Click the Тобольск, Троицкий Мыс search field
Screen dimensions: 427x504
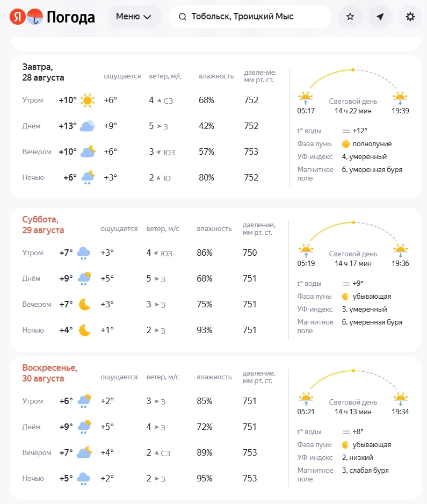tap(250, 17)
